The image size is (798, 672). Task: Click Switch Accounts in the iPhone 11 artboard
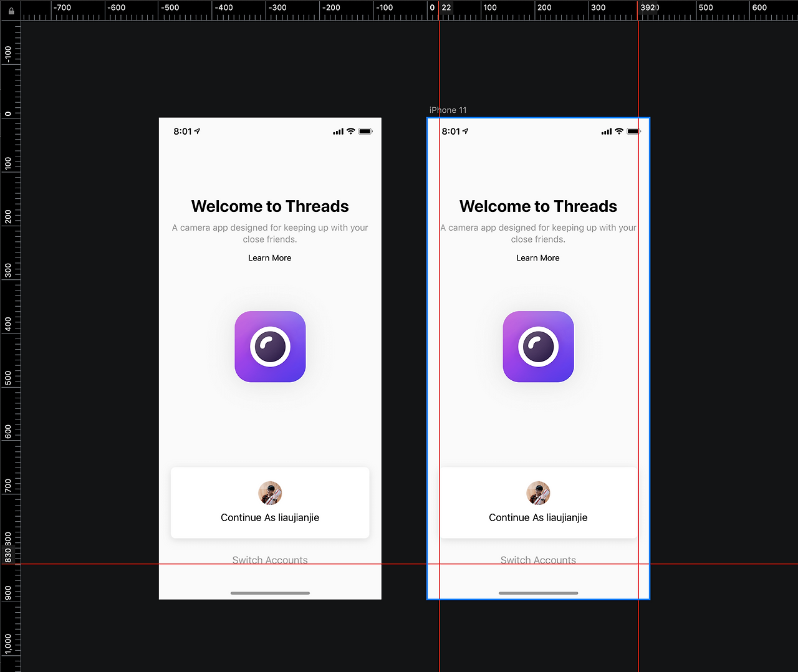(538, 560)
